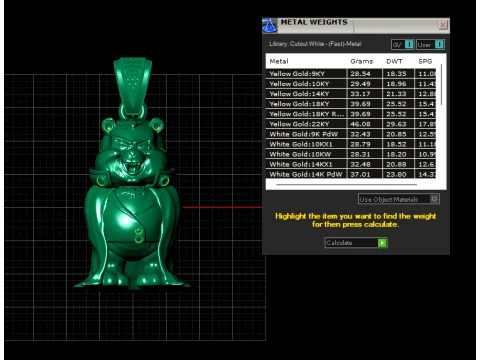Toggle the User switch

(x=430, y=44)
